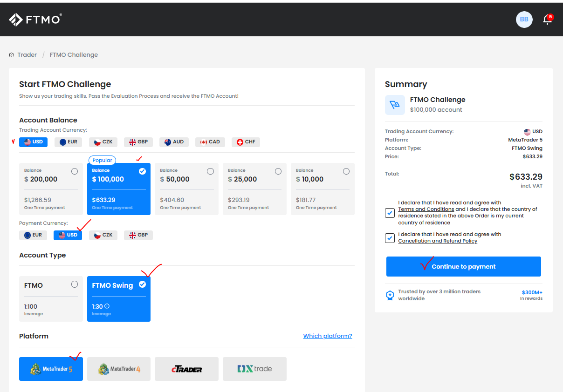This screenshot has height=392, width=563.
Task: Choose the $25,000 balance radio button
Action: pyautogui.click(x=278, y=171)
